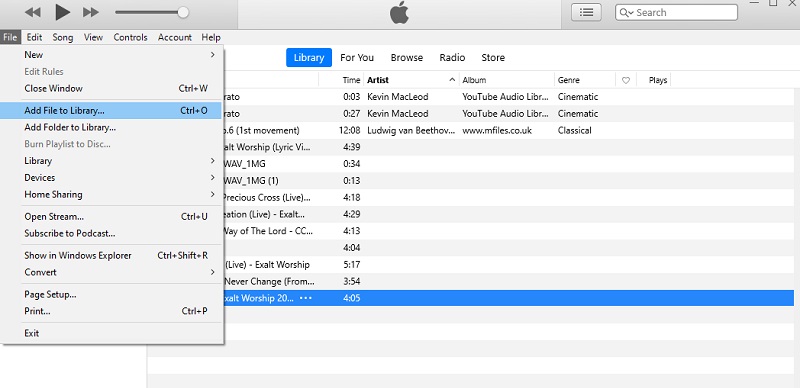
Task: Choose Page Setup... menu entry
Action: 111,295
